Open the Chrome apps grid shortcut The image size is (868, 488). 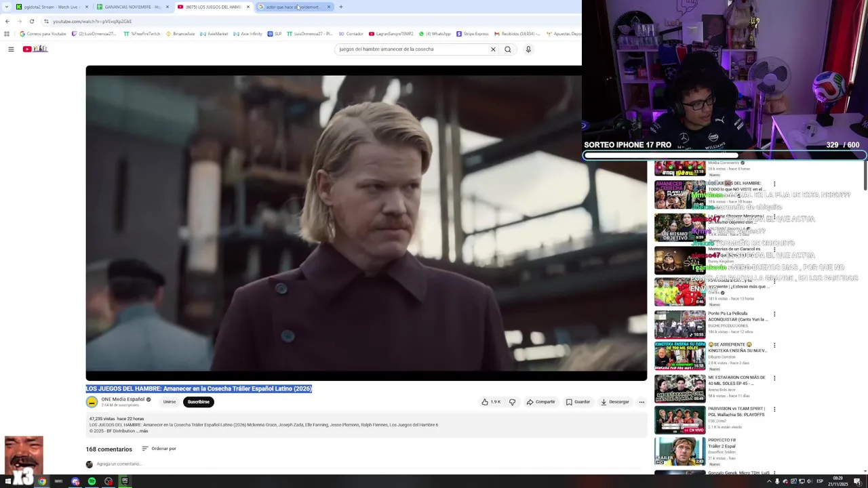pos(7,34)
